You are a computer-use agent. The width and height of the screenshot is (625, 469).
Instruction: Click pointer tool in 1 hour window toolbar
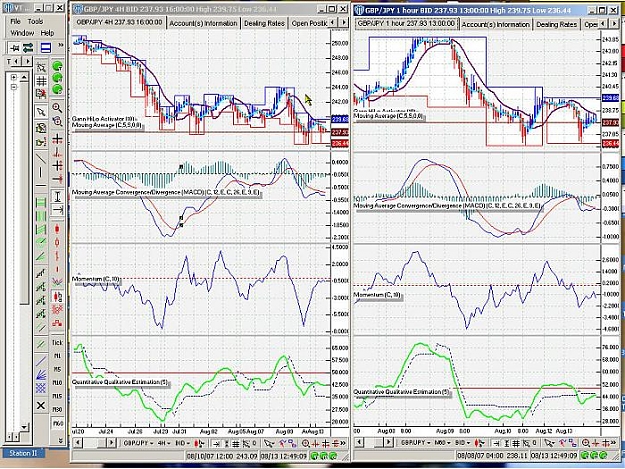[x=550, y=443]
